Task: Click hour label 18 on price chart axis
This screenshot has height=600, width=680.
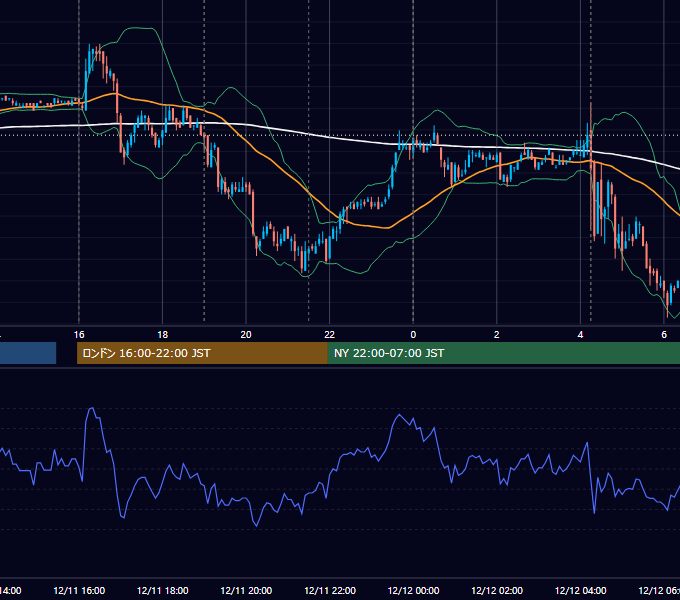Action: click(163, 335)
